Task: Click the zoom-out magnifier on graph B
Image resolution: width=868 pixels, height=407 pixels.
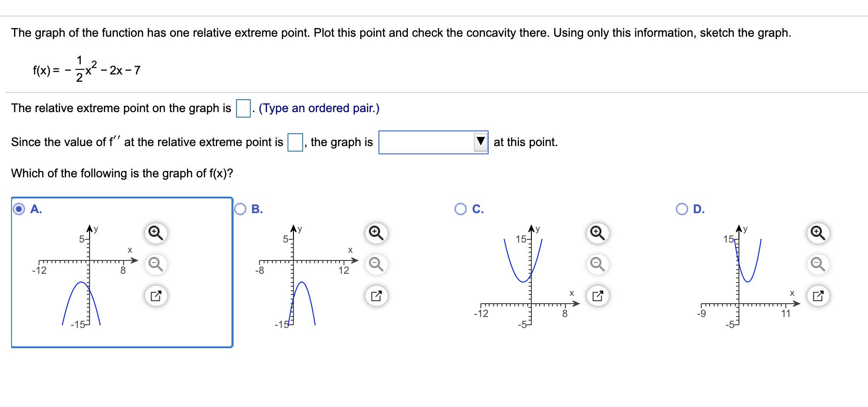Action: tap(377, 265)
